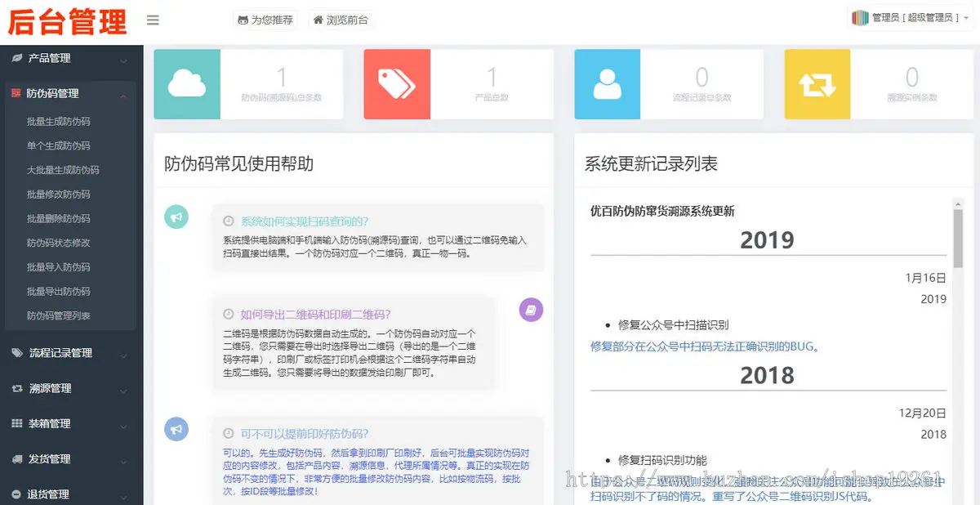Click the 修复扫码识别功能 bullet text

[x=663, y=461]
